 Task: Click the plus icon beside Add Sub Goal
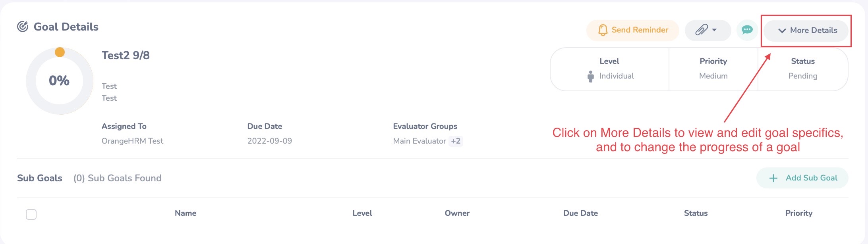point(773,178)
